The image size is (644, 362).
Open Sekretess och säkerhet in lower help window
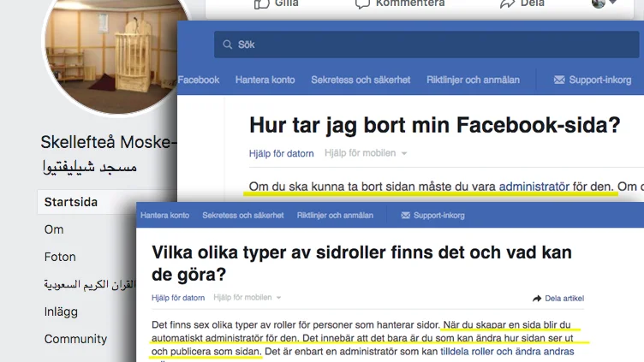(242, 215)
